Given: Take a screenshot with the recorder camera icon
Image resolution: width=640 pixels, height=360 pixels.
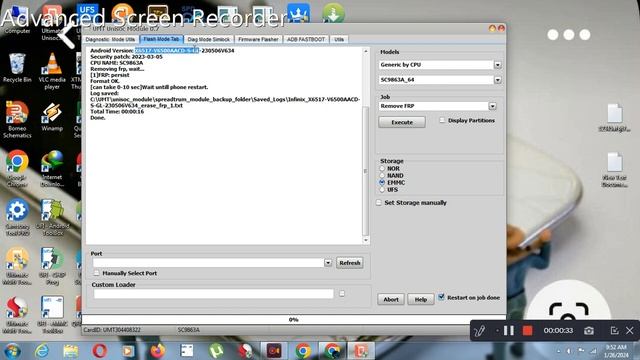Looking at the screenshot, I should (589, 331).
